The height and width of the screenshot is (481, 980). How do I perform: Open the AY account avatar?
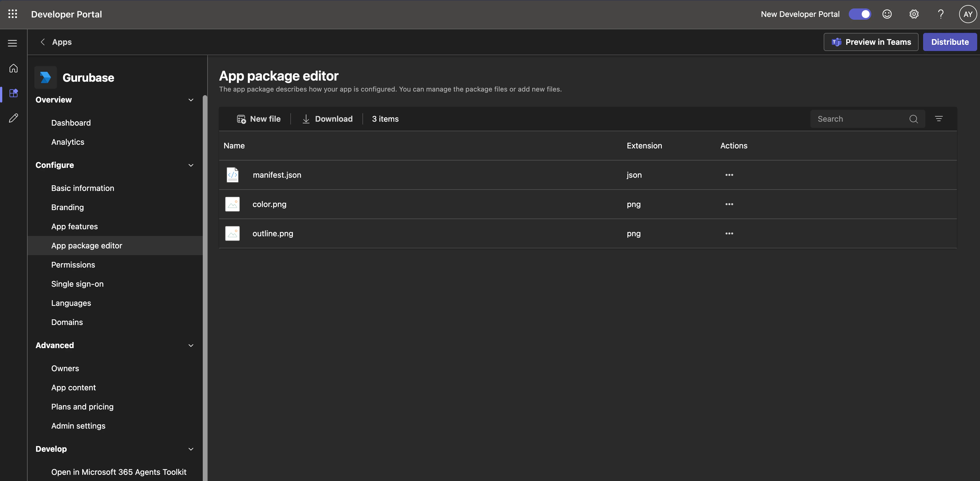pyautogui.click(x=968, y=14)
